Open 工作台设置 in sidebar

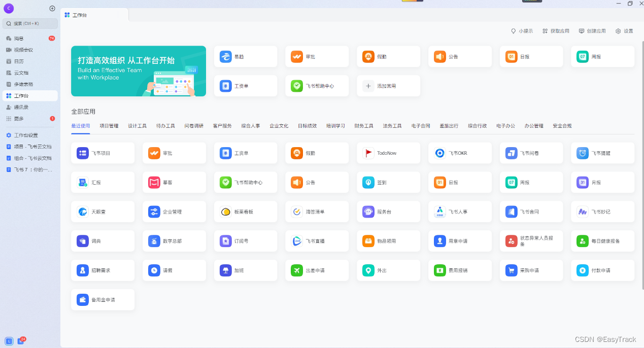click(30, 135)
